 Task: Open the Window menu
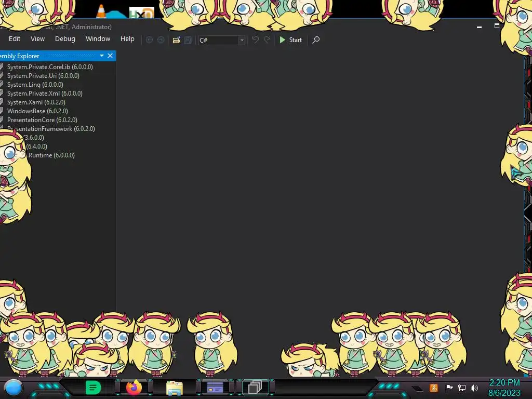tap(98, 39)
